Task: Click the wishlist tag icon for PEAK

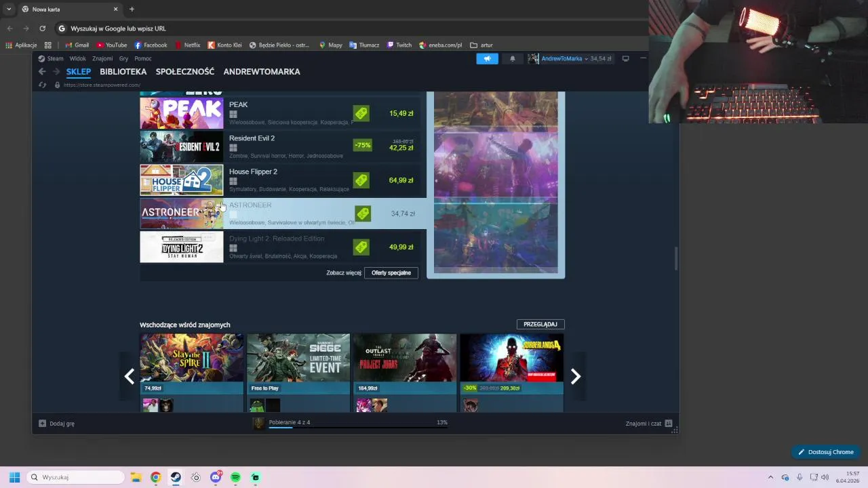Action: 361,113
